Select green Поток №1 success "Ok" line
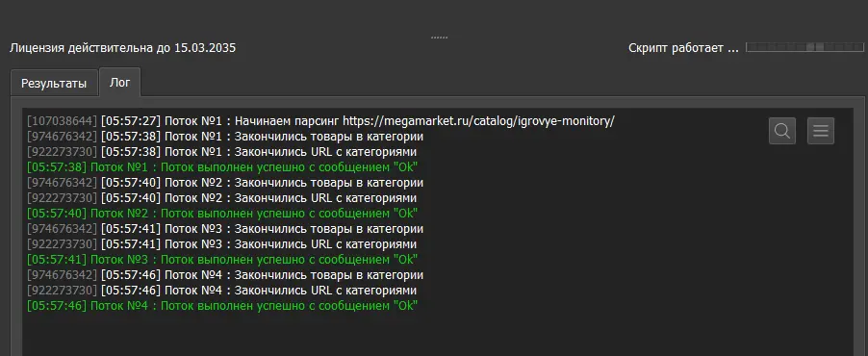The width and height of the screenshot is (868, 356). 222,167
